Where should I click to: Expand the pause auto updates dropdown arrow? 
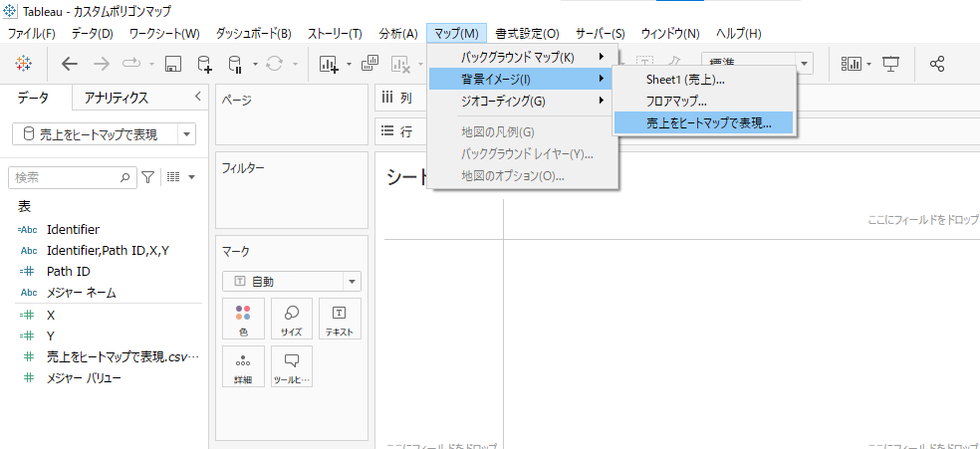point(255,64)
